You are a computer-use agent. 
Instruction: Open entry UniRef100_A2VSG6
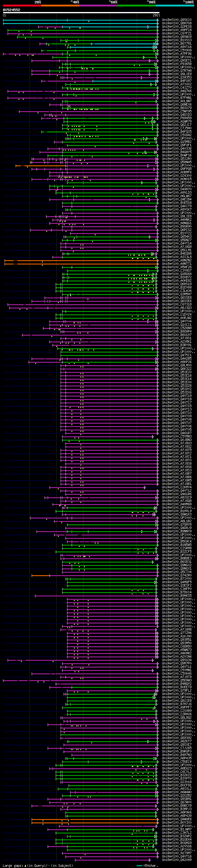click(x=177, y=847)
